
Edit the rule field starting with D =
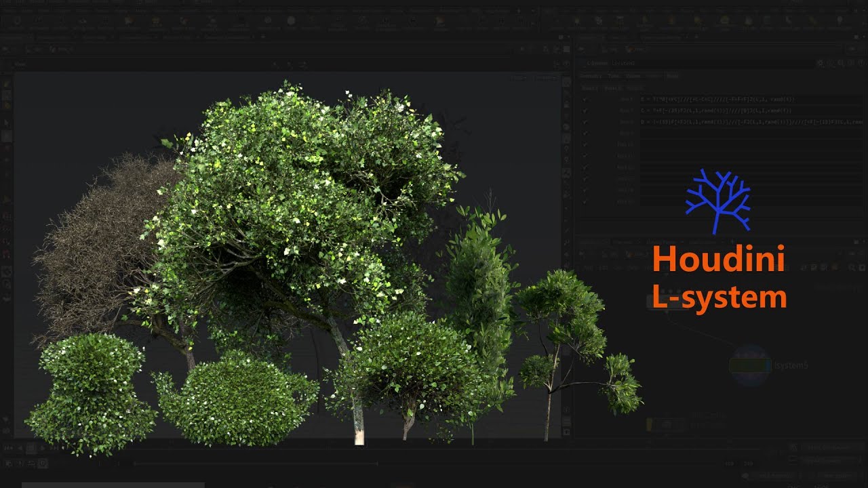pos(752,122)
